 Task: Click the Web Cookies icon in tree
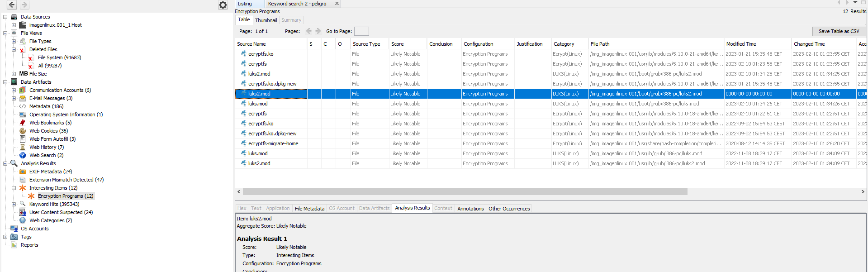tap(23, 131)
